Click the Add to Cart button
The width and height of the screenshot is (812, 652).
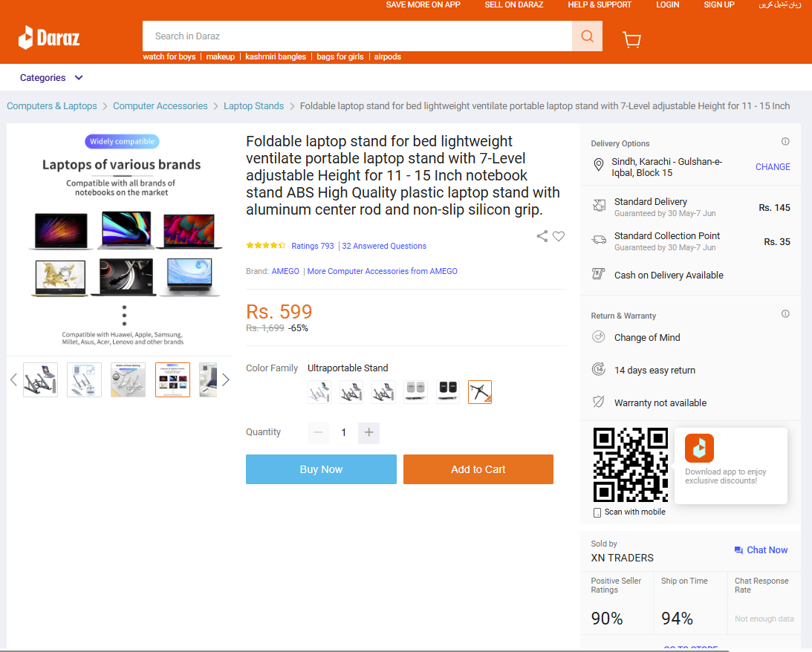(x=478, y=469)
